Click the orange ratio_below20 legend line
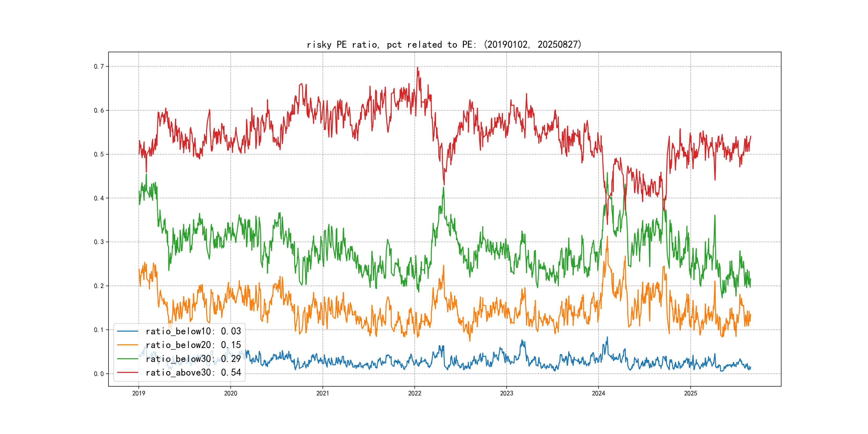 coord(127,345)
